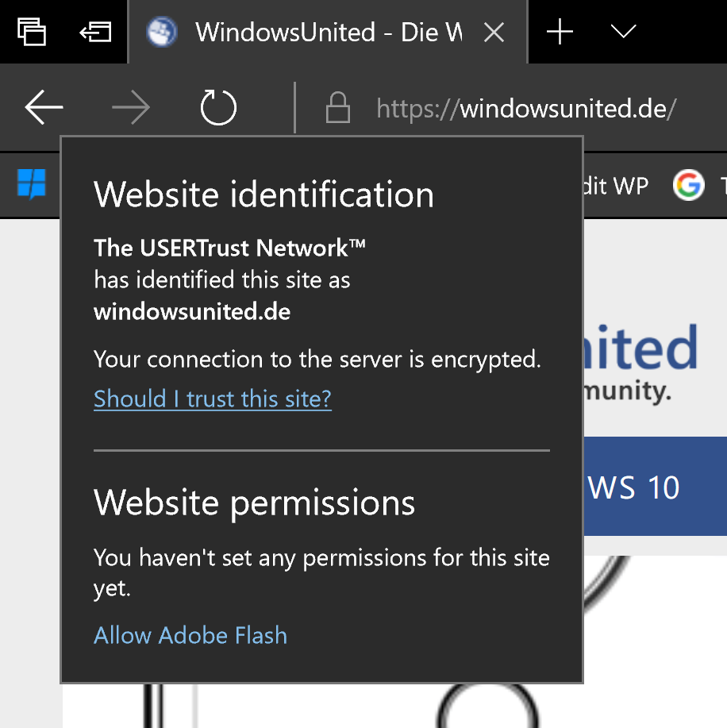Open the Google favorite in favorites bar

click(688, 185)
